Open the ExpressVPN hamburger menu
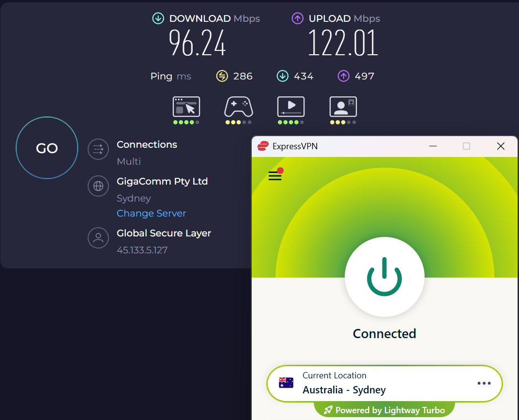Screen dimensions: 519x420 click(x=275, y=175)
